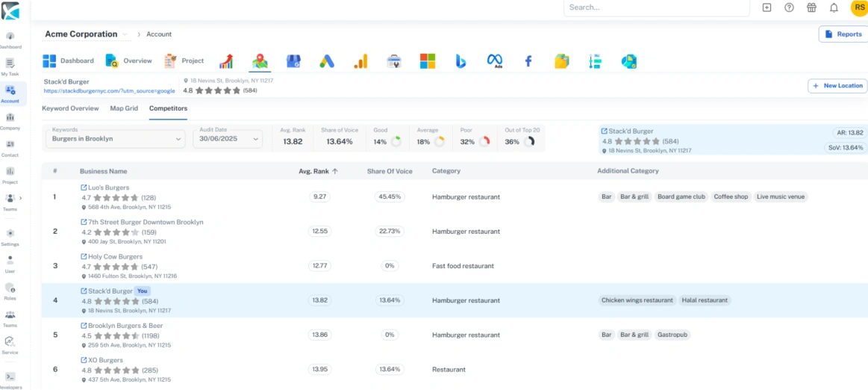This screenshot has height=390, width=868.
Task: Click the Account breadcrumb
Action: click(x=159, y=34)
